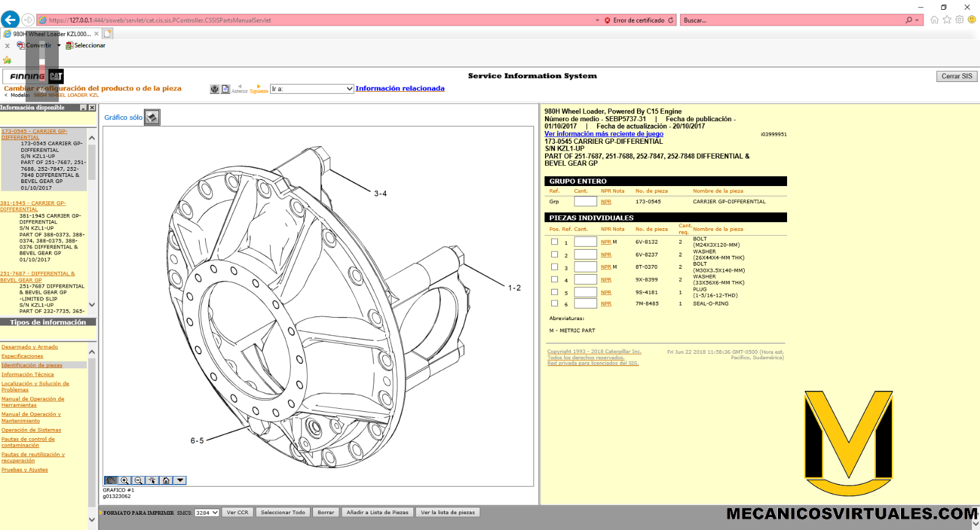Tick the checkbox for part 7M-8485
Viewport: 980px width, 530px height.
coord(554,304)
